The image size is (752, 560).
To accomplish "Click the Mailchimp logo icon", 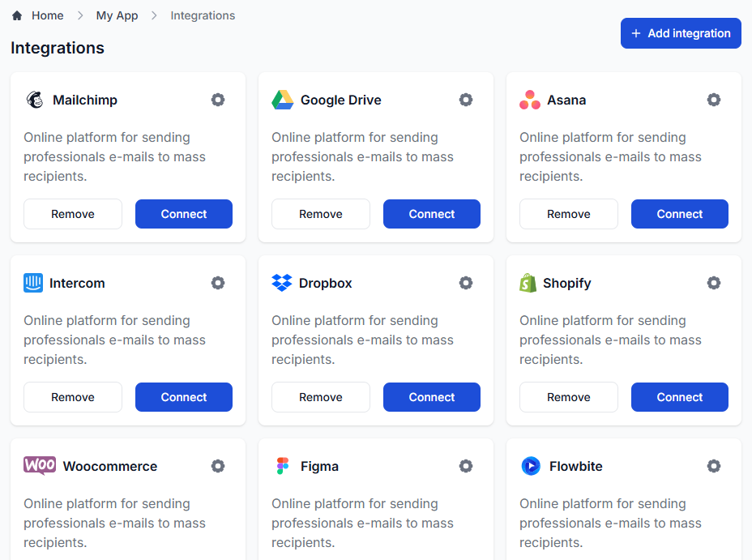I will (35, 100).
